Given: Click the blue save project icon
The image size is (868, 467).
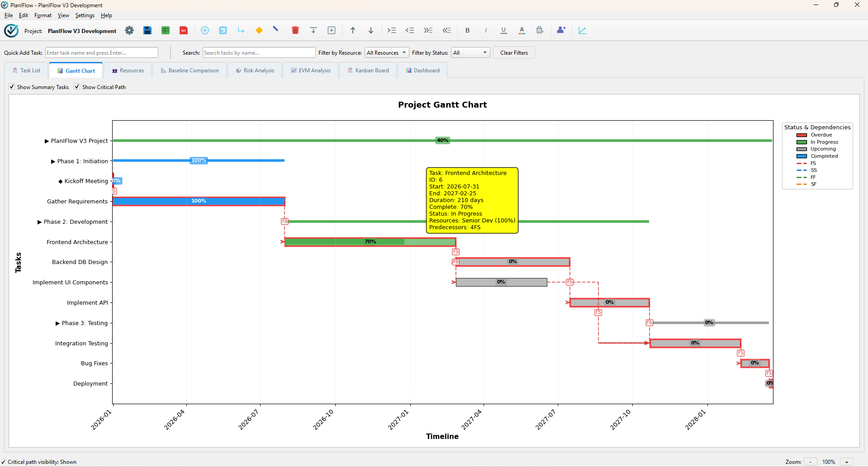Looking at the screenshot, I should point(147,30).
